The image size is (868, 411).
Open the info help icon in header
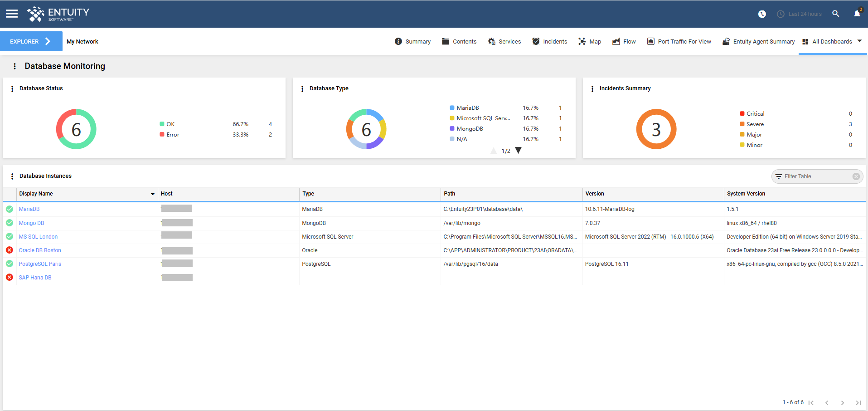point(762,14)
